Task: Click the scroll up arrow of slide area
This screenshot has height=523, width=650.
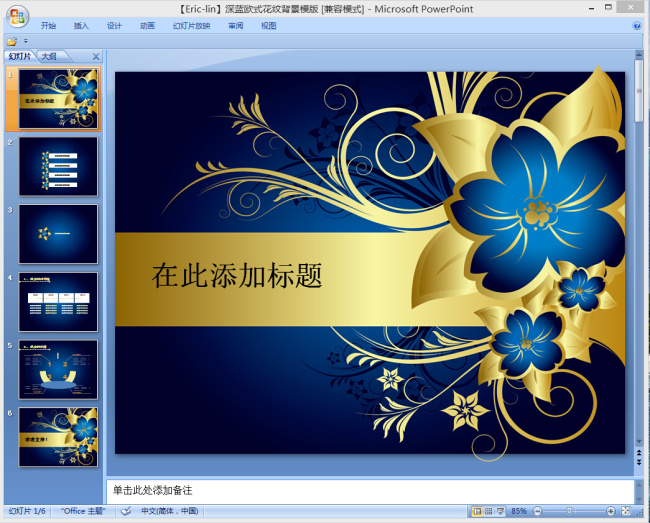Action: pos(639,54)
